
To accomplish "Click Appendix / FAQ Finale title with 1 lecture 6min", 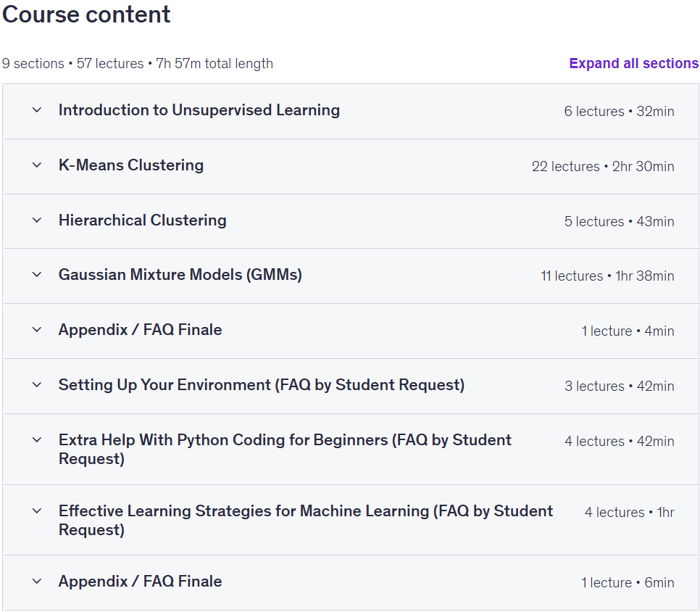I will pyautogui.click(x=140, y=582).
